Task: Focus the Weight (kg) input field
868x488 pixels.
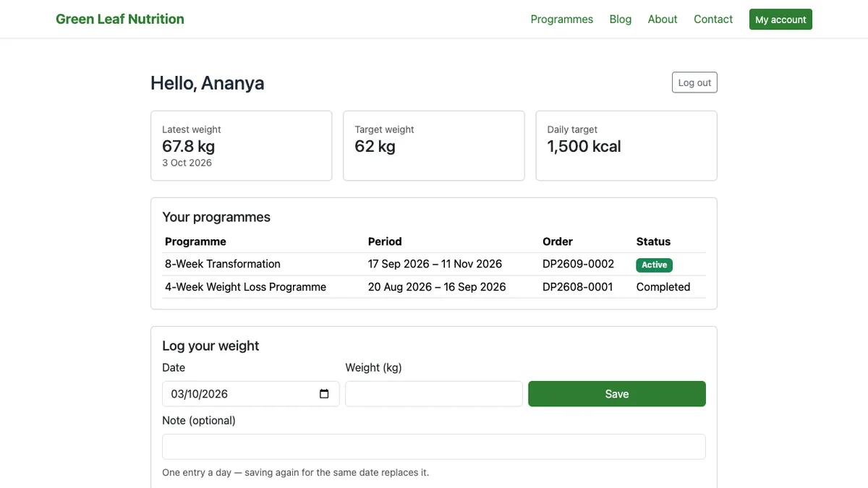Action: 434,394
